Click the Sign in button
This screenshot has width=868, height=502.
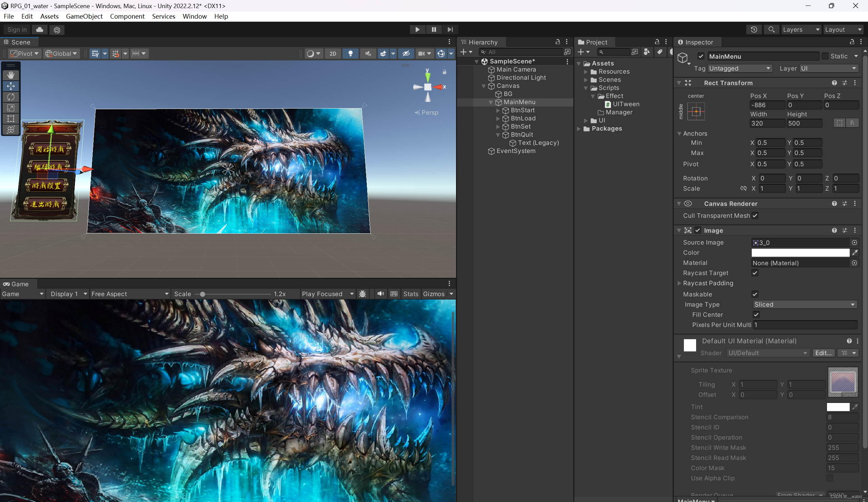pyautogui.click(x=17, y=30)
